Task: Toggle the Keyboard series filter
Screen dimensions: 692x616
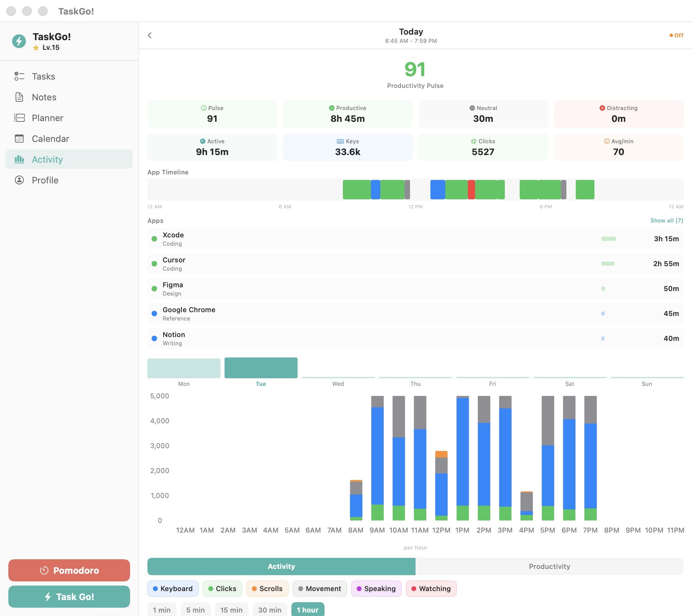Action: pos(173,589)
